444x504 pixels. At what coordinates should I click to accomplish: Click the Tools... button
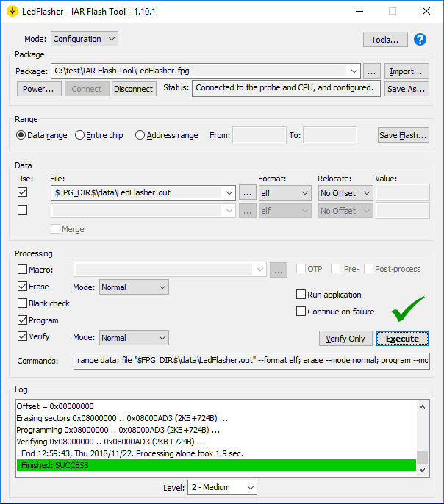click(x=385, y=39)
